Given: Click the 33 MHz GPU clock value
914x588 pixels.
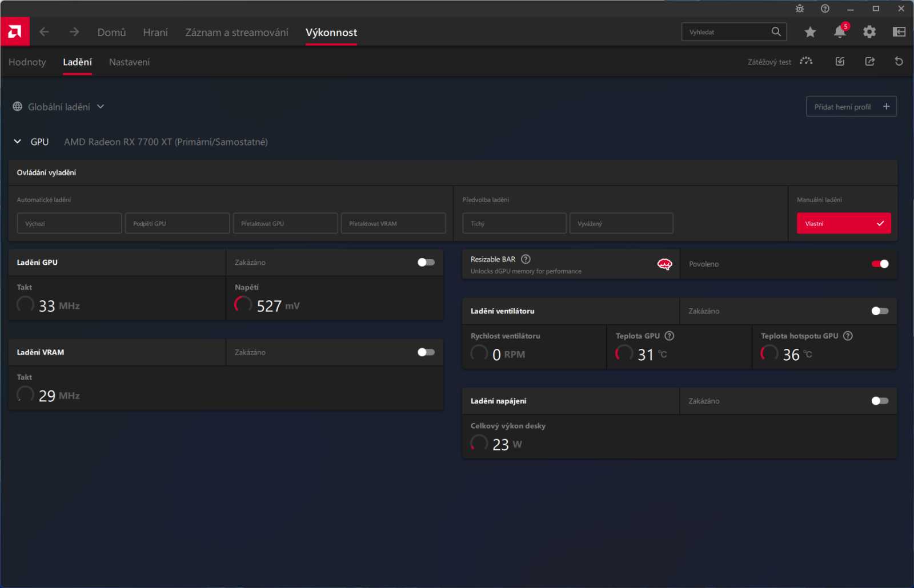Looking at the screenshot, I should click(59, 306).
